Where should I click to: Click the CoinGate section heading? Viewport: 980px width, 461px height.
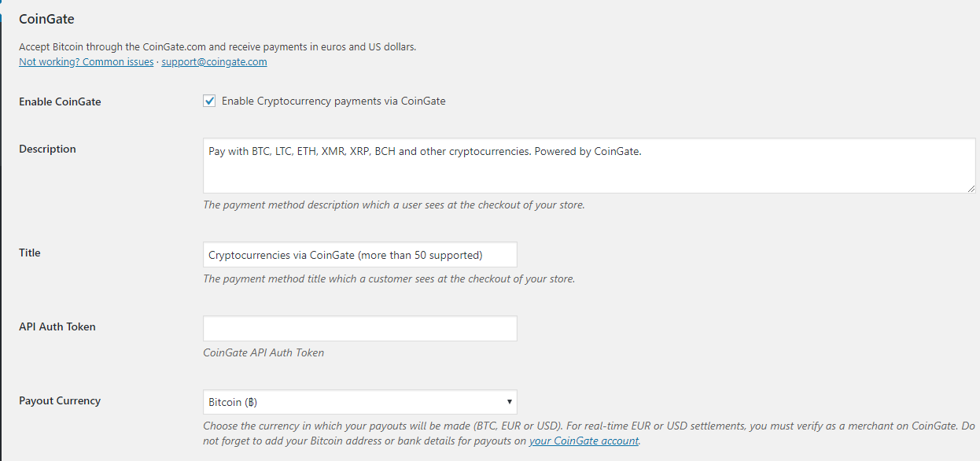click(x=46, y=18)
